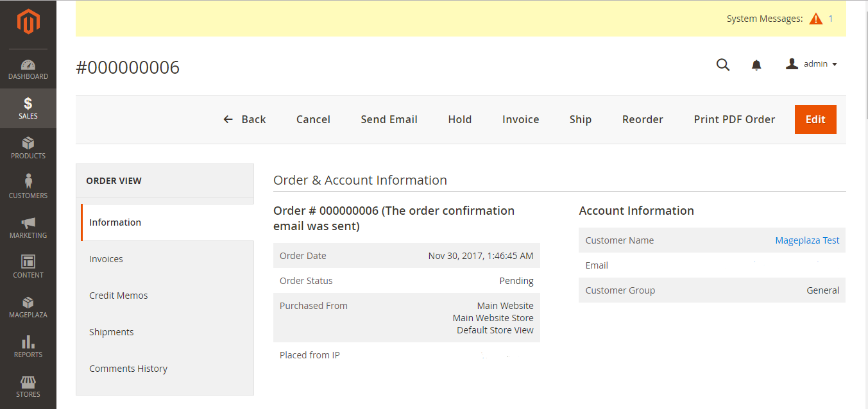Click the System Messages warning icon
Screen dimensions: 868x409
pos(815,19)
